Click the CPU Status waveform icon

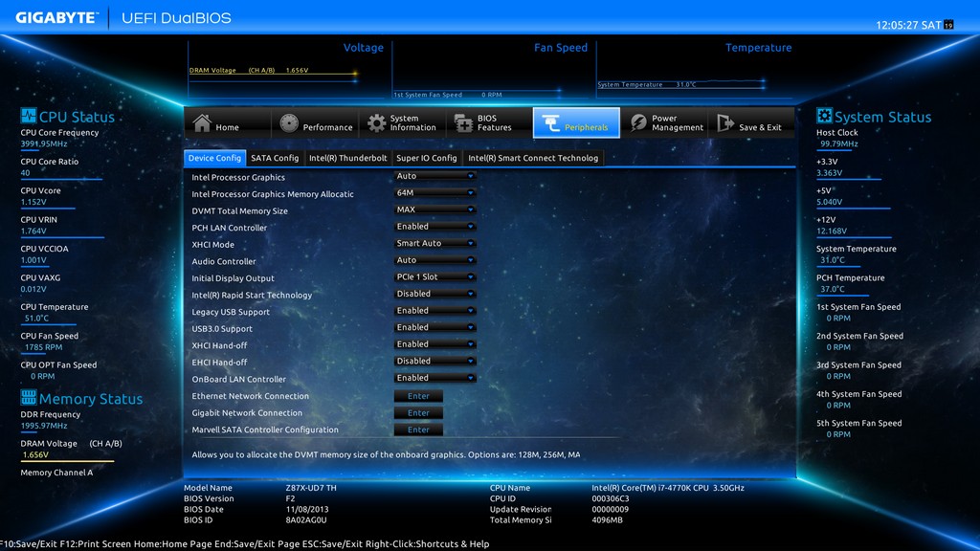28,116
